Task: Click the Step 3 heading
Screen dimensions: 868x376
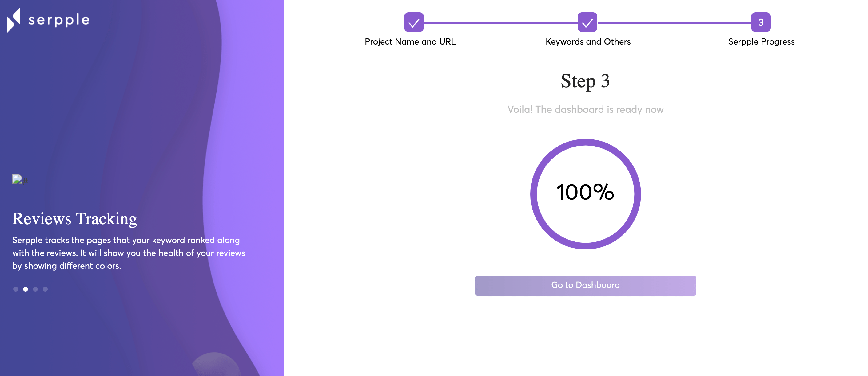Action: tap(585, 81)
